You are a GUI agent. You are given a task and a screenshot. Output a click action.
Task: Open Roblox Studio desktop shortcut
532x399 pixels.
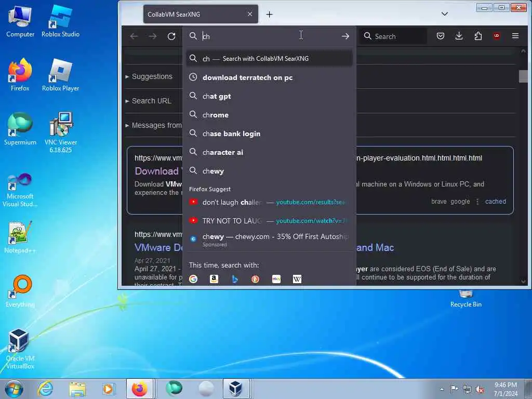point(60,21)
